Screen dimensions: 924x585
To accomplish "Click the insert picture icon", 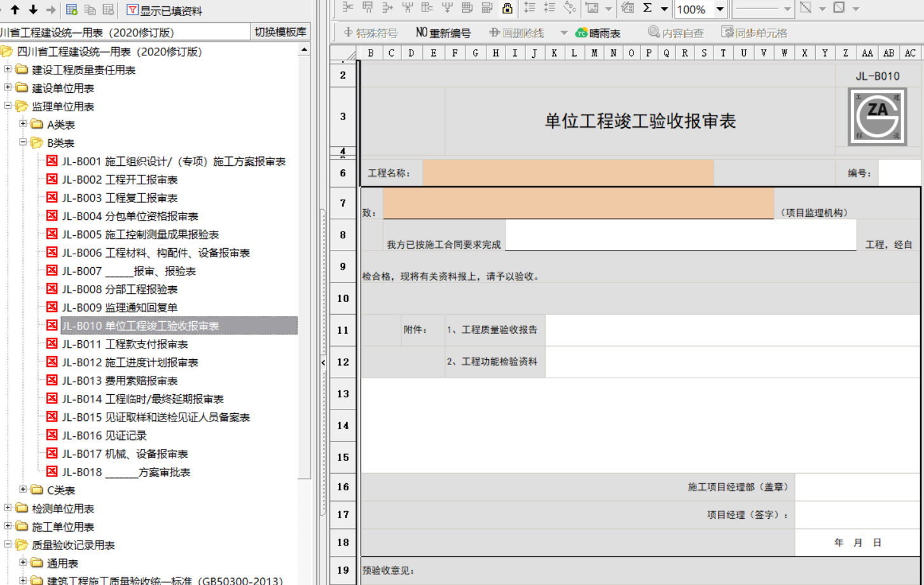I will tap(592, 8).
